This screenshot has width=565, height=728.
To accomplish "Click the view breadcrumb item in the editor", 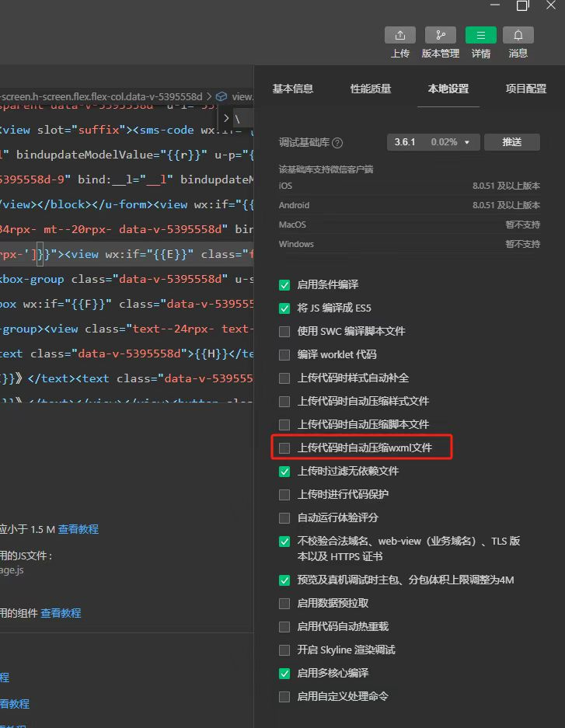I will coord(242,96).
